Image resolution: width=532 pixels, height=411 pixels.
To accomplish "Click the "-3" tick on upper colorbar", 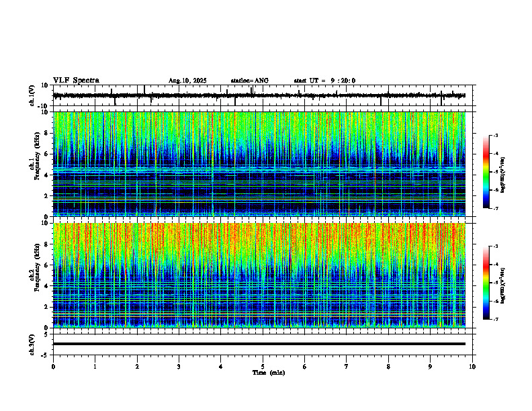I will click(x=496, y=135).
